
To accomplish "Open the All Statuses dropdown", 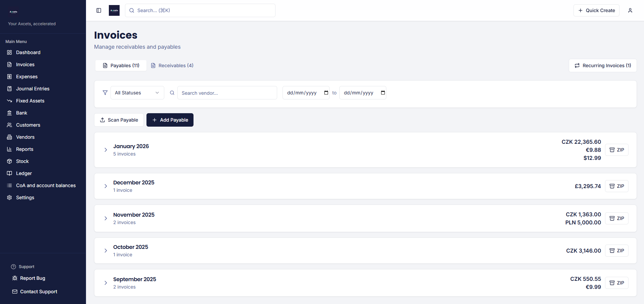I will coord(137,93).
